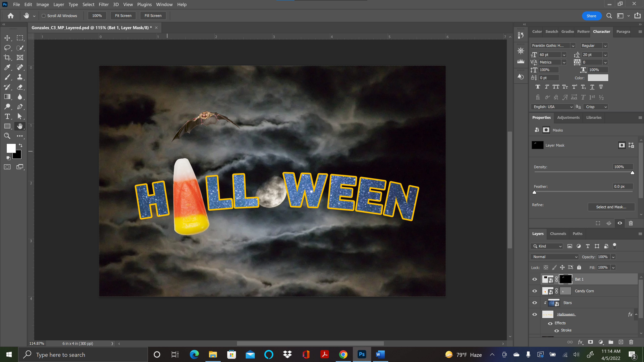Open Select and Mask
This screenshot has height=362, width=644.
611,207
